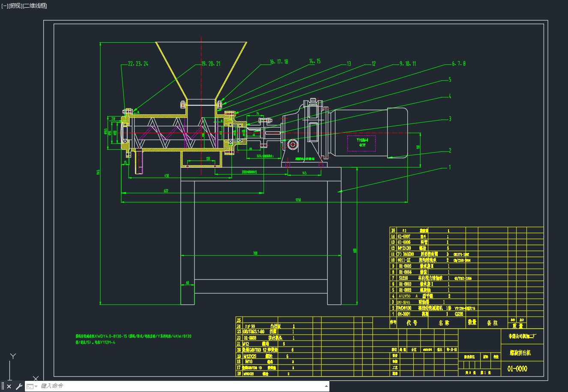Select the 6011-2Z bearing entry
This screenshot has width=568, height=392.
point(404,260)
